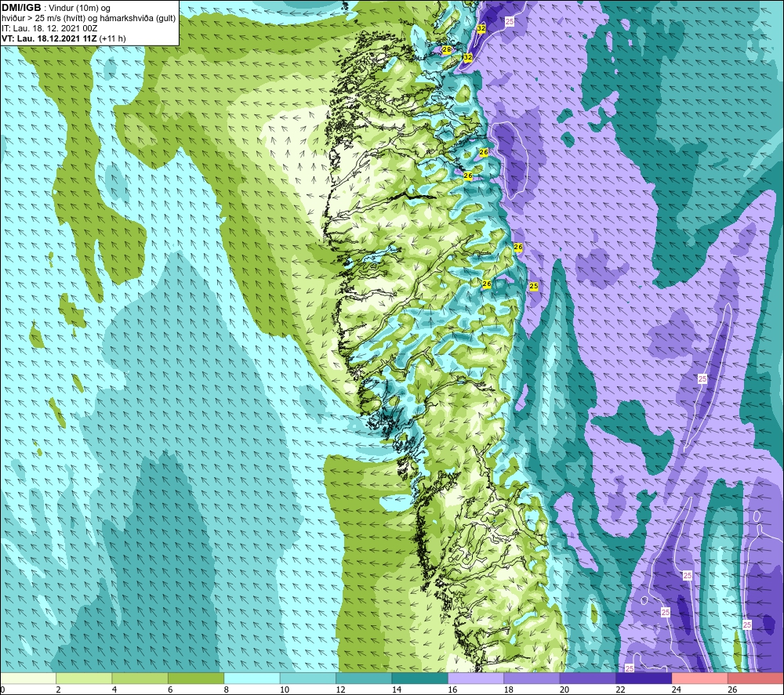Click the legend tick label '10'
This screenshot has width=784, height=695.
(x=285, y=690)
